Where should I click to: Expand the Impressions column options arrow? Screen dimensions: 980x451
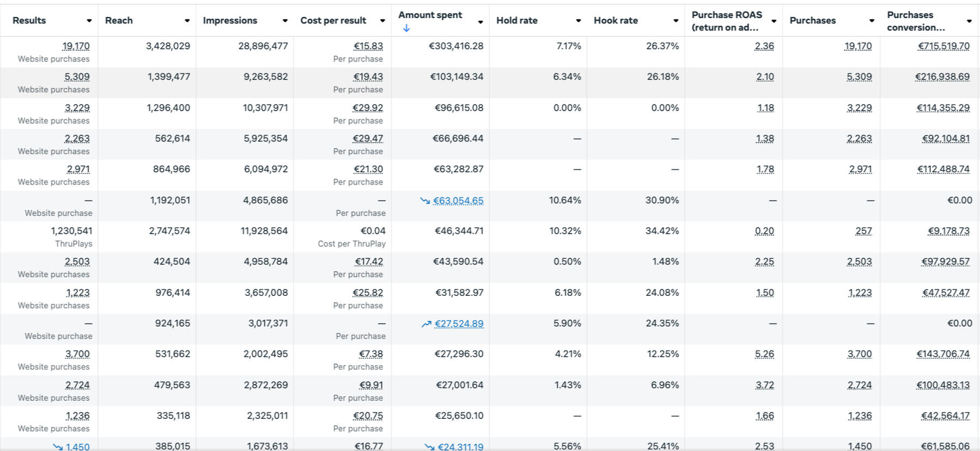pyautogui.click(x=285, y=21)
